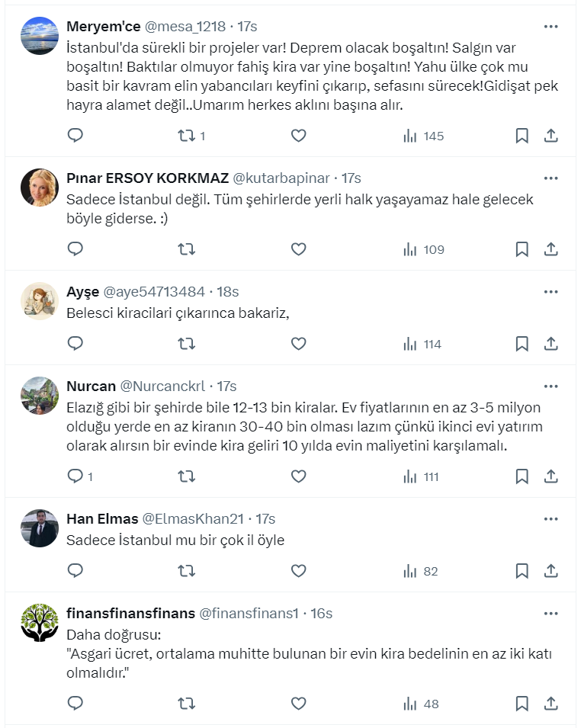Screen dimensions: 581x728
Task: Bookmark Ayşe's tweet
Action: [522, 344]
